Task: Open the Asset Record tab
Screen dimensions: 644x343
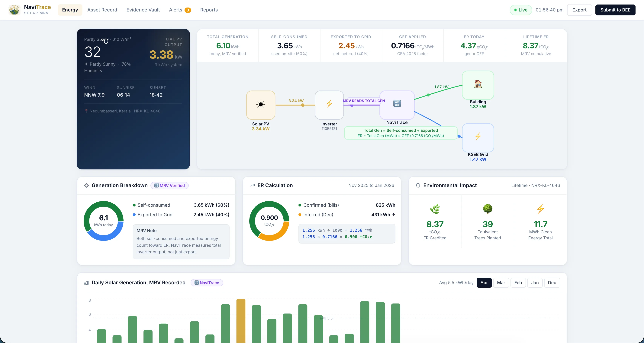Action: (x=102, y=10)
